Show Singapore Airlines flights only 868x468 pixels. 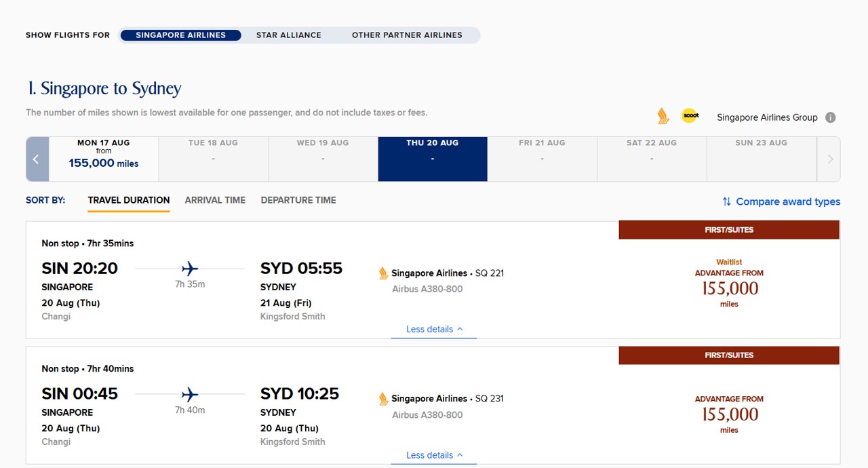pyautogui.click(x=180, y=35)
